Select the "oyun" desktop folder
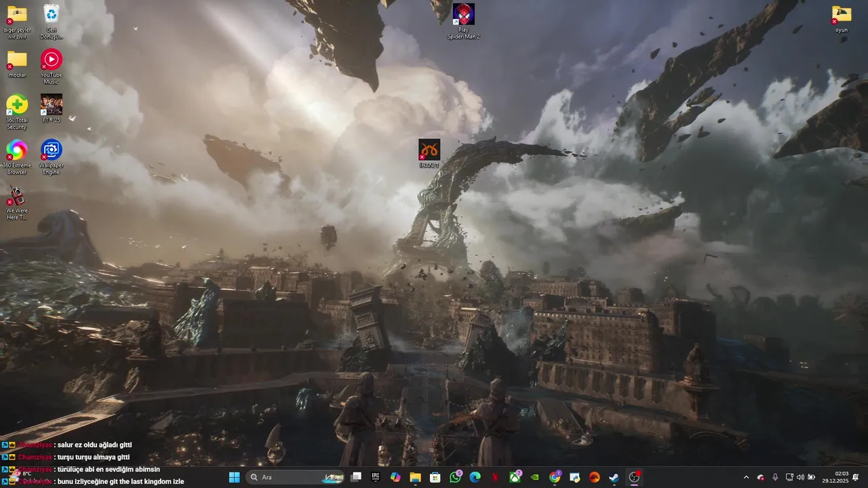This screenshot has width=868, height=488. click(842, 18)
